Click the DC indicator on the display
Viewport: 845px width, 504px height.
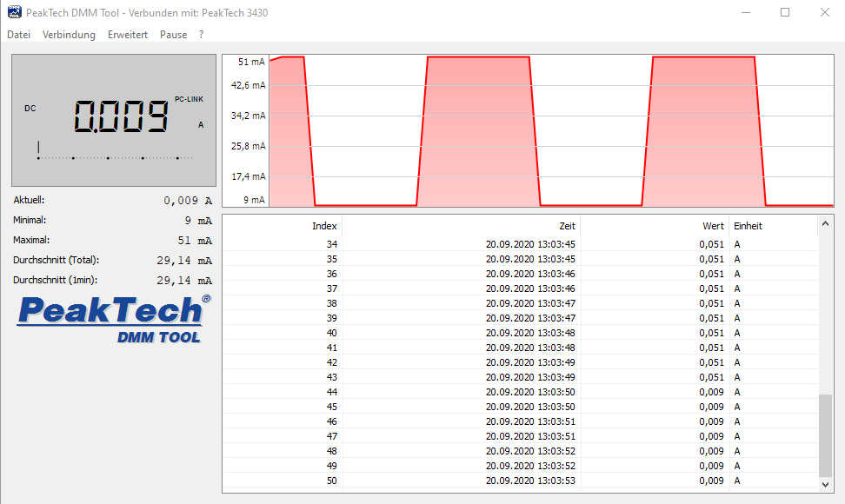[30, 108]
